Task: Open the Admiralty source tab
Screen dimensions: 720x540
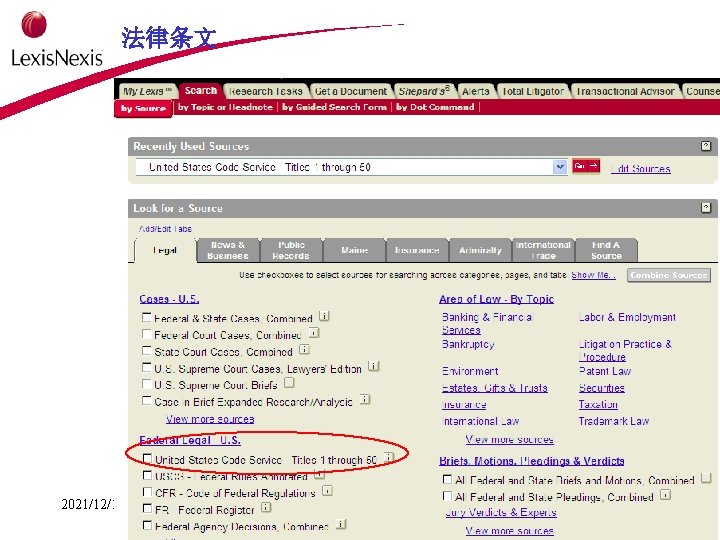Action: tap(480, 250)
